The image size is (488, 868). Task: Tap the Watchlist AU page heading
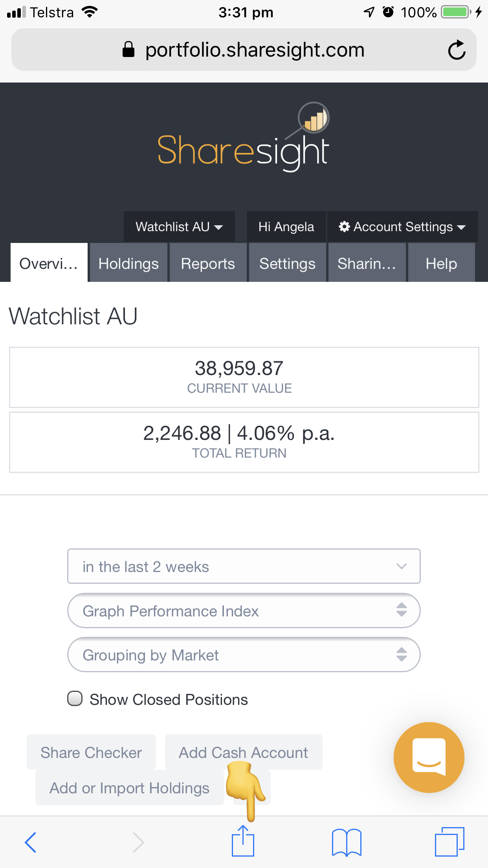73,316
